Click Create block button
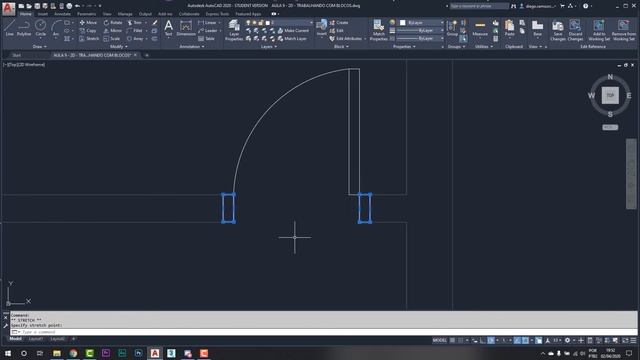The image size is (640, 360). click(339, 22)
